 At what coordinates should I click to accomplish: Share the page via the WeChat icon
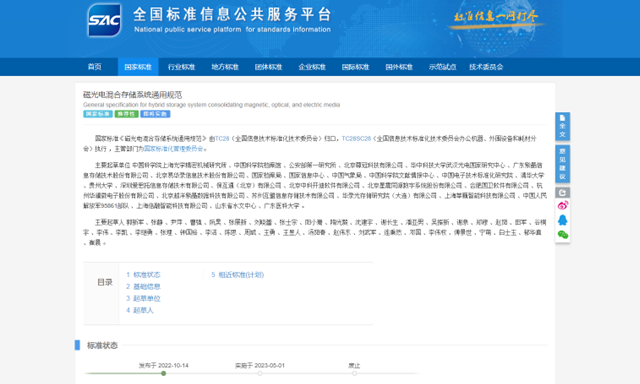coord(562,235)
